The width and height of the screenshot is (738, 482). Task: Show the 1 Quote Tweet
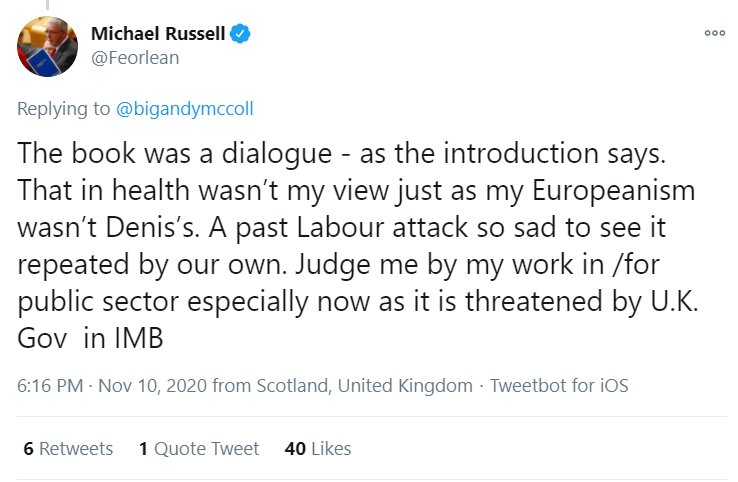tap(199, 449)
